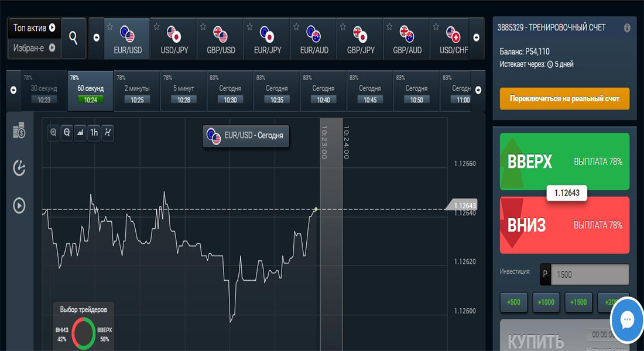Zoom out of the chart
Screen dimensions: 644x351
pyautogui.click(x=67, y=133)
